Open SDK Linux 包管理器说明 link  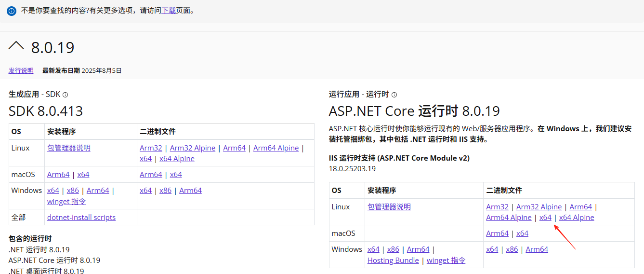coord(68,148)
